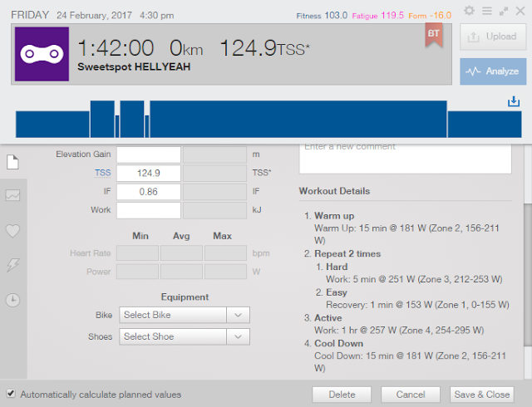Image resolution: width=532 pixels, height=407 pixels.
Task: Click the Cool Down step heading
Action: point(338,344)
